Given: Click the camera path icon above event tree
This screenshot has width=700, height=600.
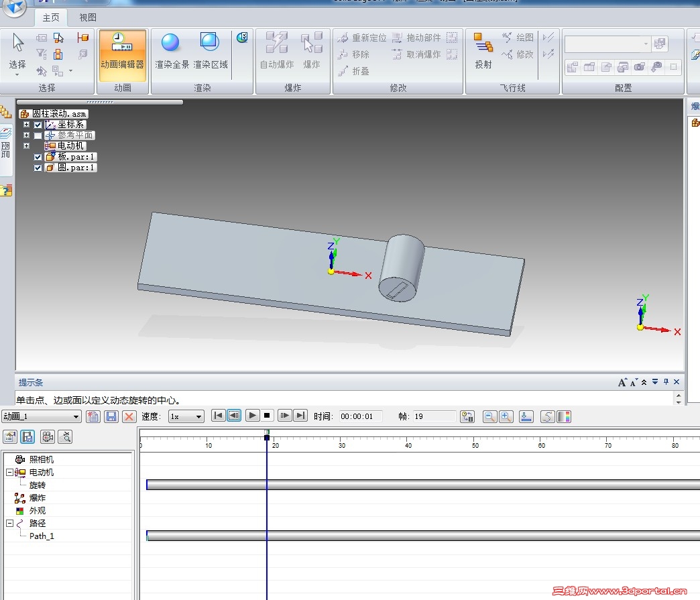Looking at the screenshot, I should click(x=48, y=436).
